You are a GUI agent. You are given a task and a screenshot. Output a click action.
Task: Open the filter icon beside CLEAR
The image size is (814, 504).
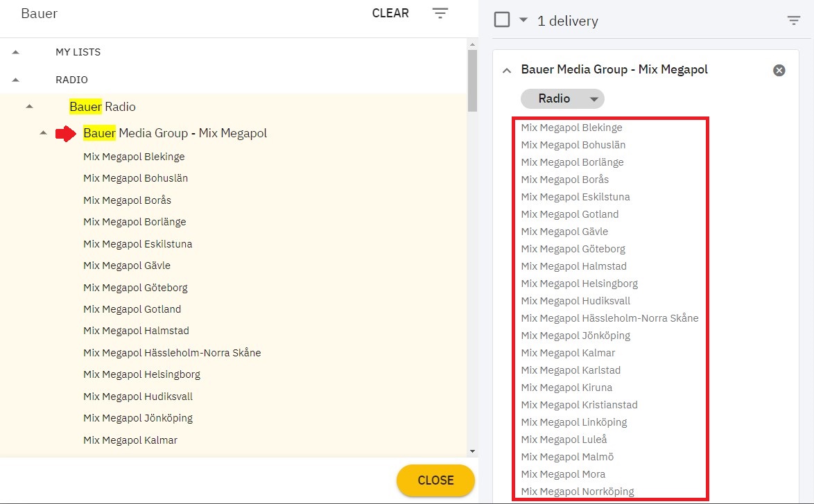(440, 13)
